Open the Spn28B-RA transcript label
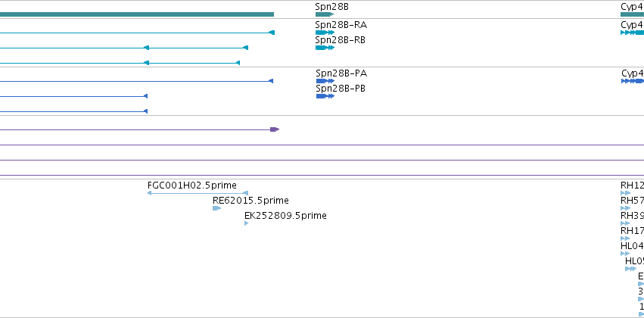644x318 pixels. click(x=341, y=25)
